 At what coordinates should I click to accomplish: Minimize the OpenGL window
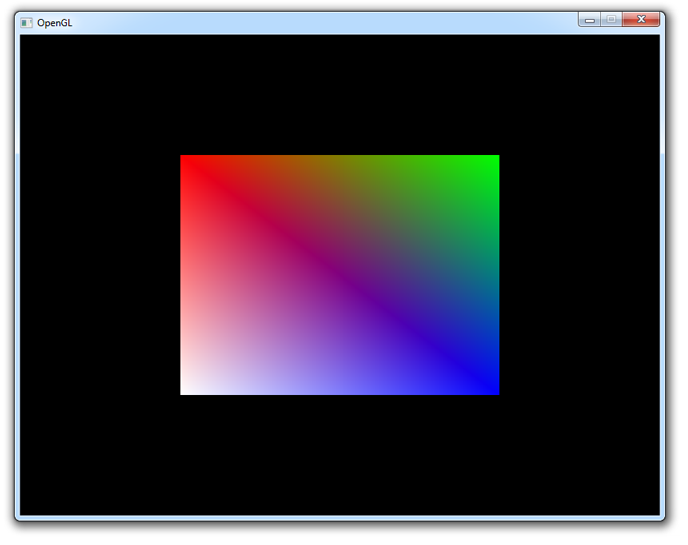click(589, 20)
